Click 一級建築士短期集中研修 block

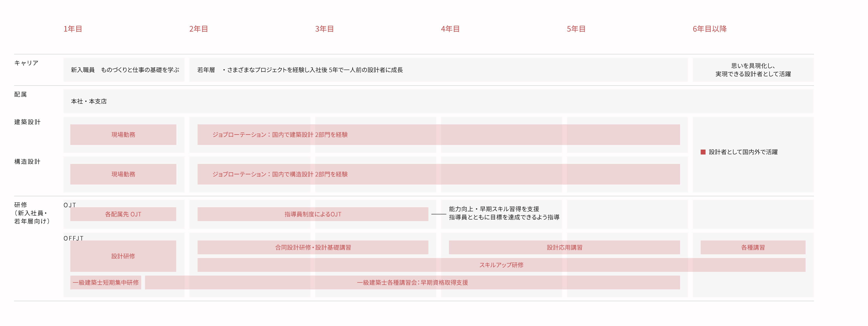pyautogui.click(x=106, y=282)
